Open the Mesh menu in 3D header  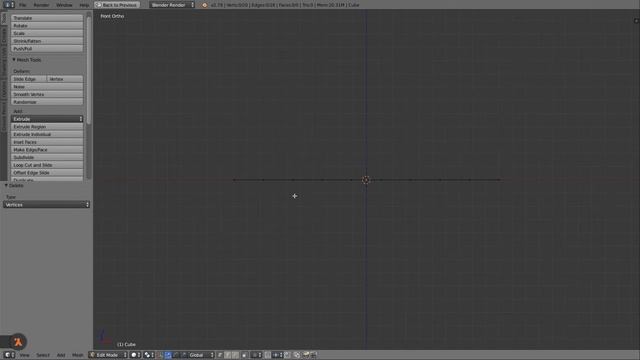click(78, 355)
